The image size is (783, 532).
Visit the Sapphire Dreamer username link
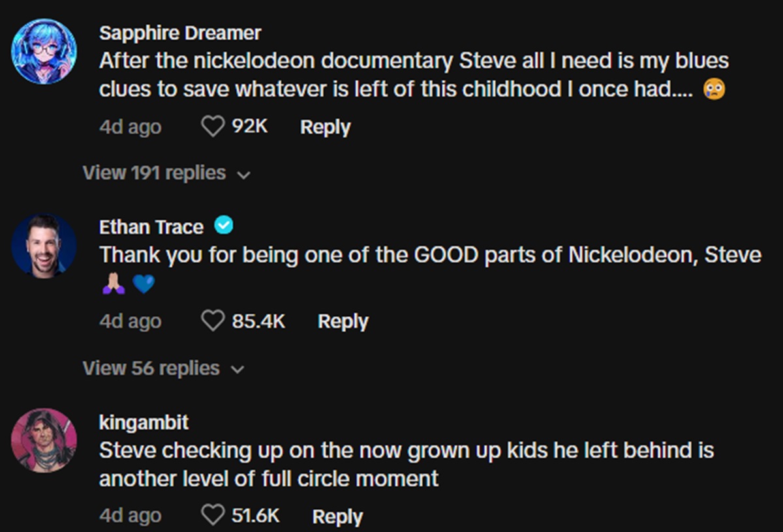point(180,33)
